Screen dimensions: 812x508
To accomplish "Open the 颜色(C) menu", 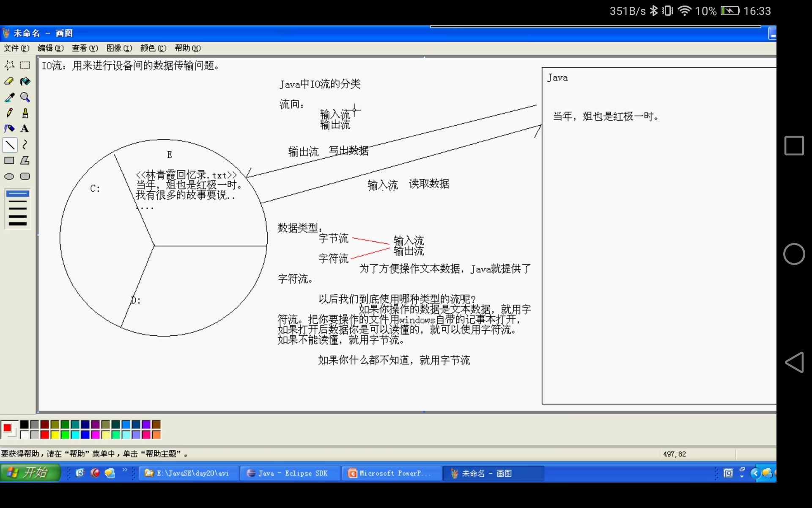I will 154,48.
